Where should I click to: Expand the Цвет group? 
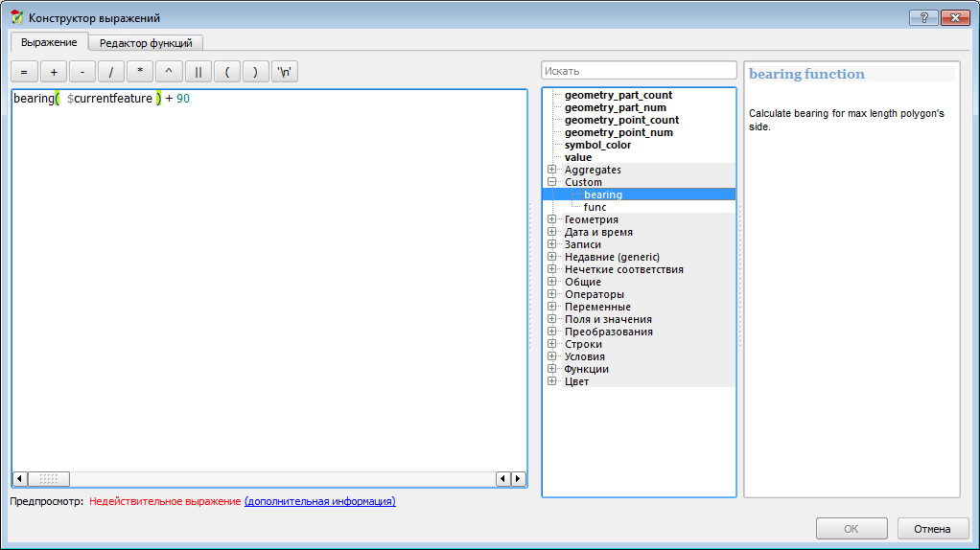pyautogui.click(x=552, y=381)
